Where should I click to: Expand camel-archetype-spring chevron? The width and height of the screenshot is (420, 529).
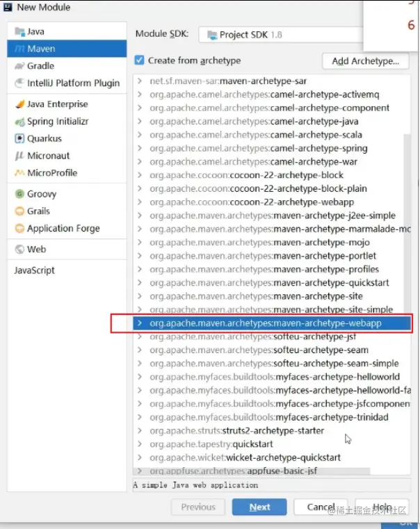[139, 149]
